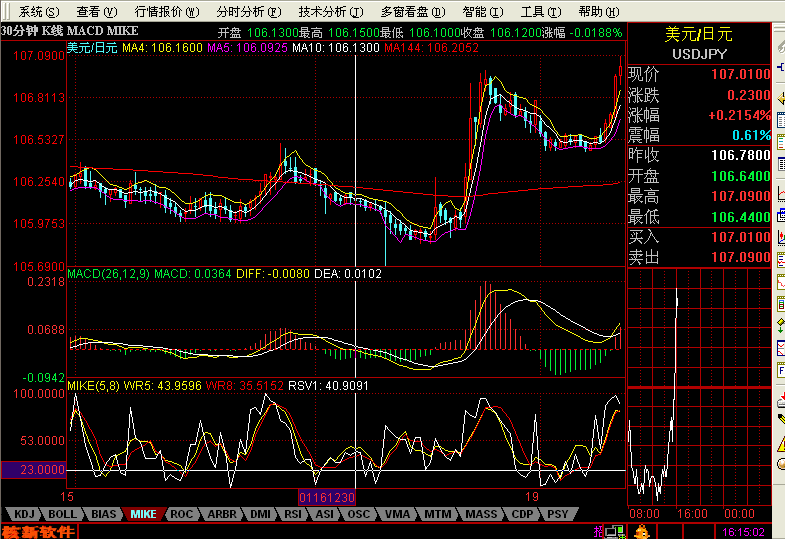Click the 01161230 date marker on timeline

[327, 497]
